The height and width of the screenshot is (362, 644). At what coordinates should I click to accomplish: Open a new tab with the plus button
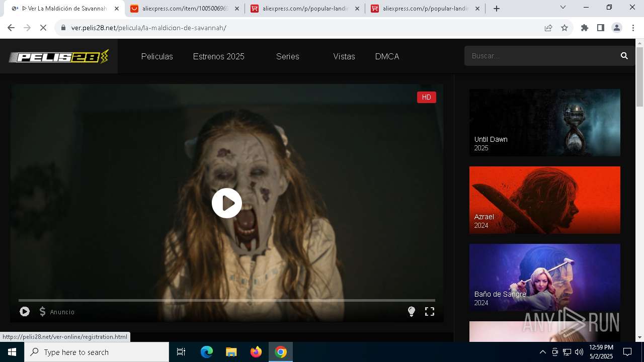pyautogui.click(x=497, y=9)
